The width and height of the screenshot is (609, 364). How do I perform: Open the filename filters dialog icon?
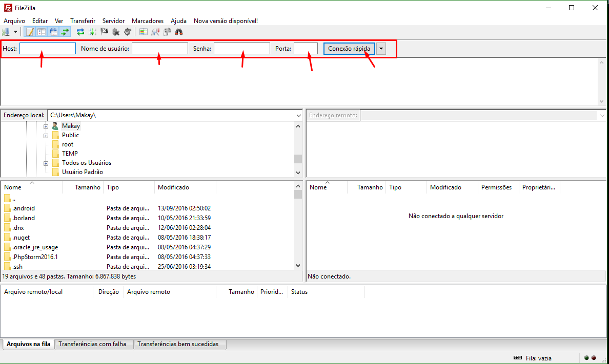tap(144, 32)
